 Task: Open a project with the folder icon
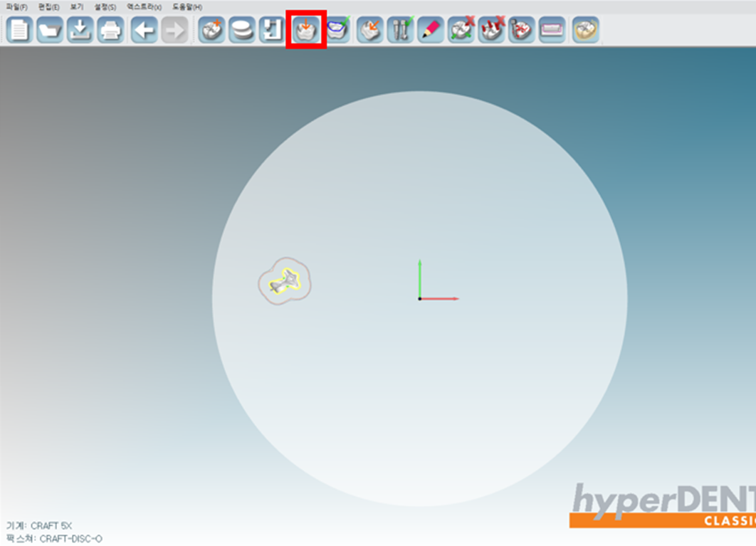point(50,31)
